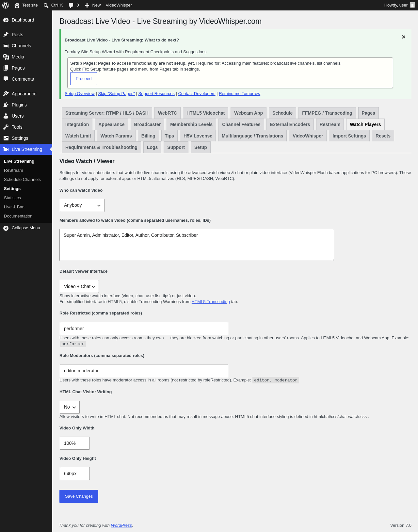The image size is (418, 532).
Task: Click the Howdy, user account menu
Action: [400, 5]
